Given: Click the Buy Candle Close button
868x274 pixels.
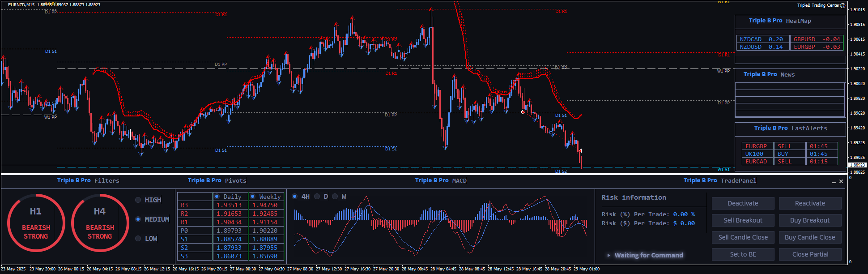Looking at the screenshot, I should 809,237.
